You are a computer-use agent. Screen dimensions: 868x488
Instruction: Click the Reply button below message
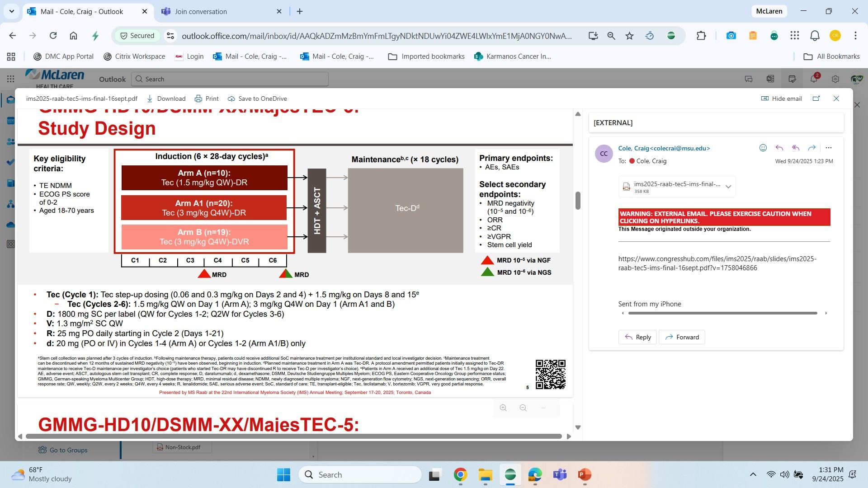(637, 337)
